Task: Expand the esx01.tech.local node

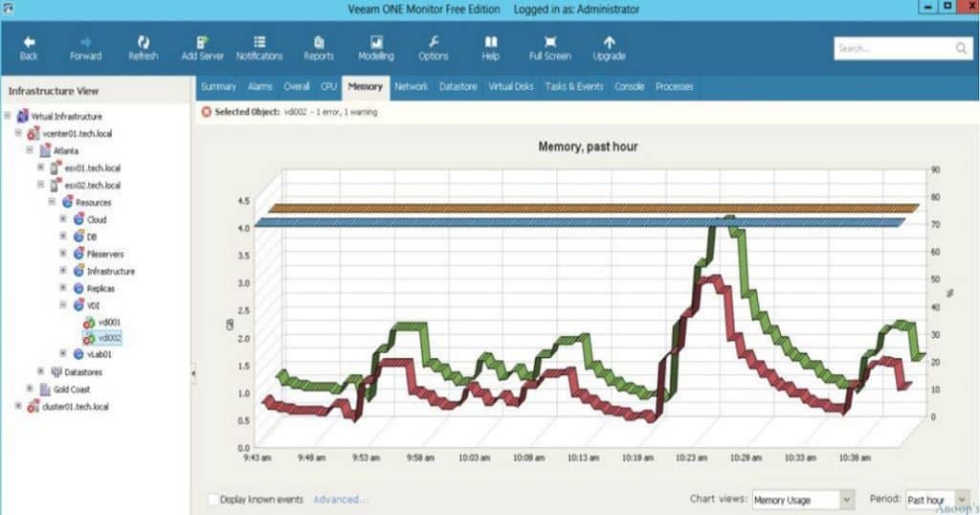Action: [x=40, y=168]
